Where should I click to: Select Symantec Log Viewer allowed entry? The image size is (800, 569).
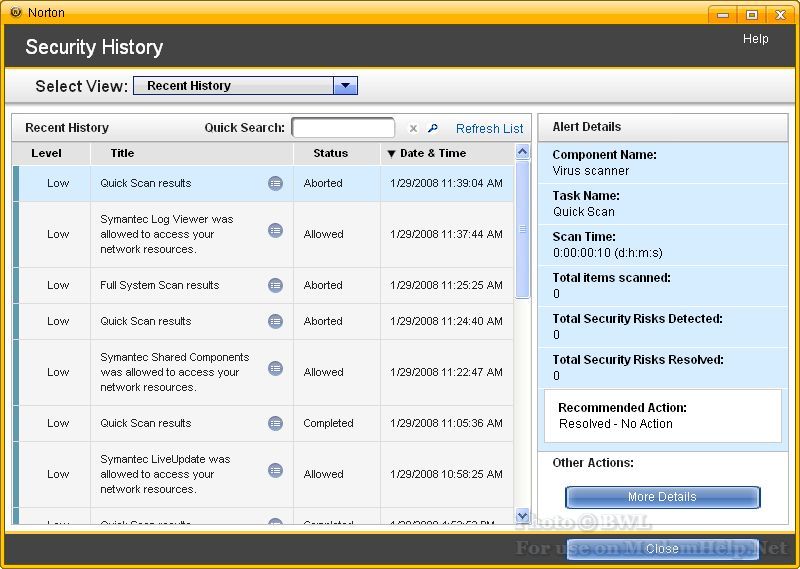[x=263, y=234]
